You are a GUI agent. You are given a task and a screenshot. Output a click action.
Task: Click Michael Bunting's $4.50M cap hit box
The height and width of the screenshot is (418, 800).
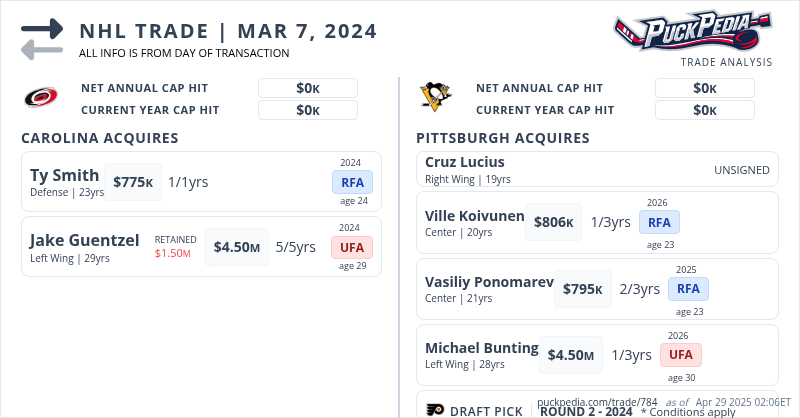pyautogui.click(x=570, y=354)
